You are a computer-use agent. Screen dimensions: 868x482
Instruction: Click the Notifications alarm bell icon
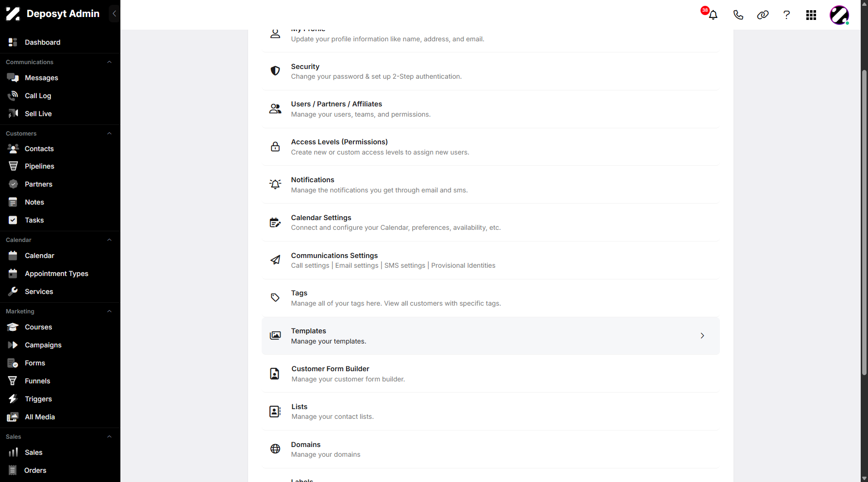[275, 184]
